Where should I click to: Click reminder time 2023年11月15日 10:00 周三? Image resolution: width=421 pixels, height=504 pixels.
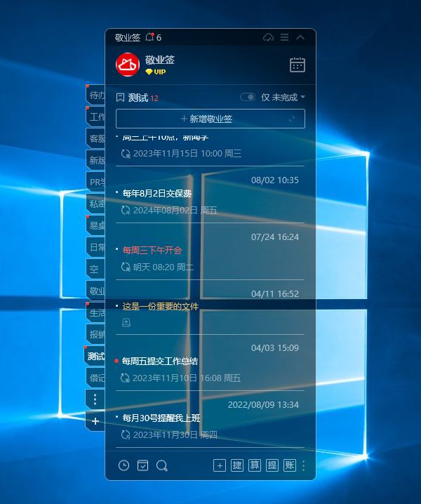coord(187,154)
